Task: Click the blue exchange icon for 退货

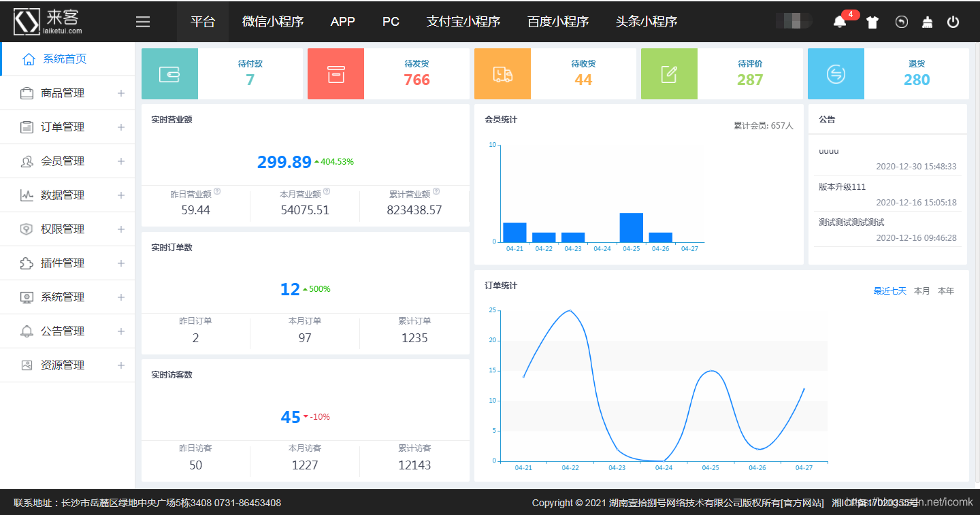Action: 836,74
